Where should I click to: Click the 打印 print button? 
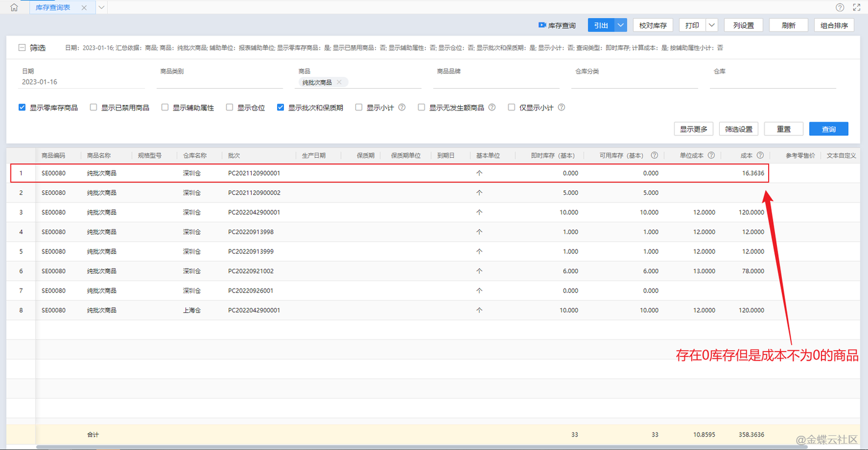pos(693,25)
